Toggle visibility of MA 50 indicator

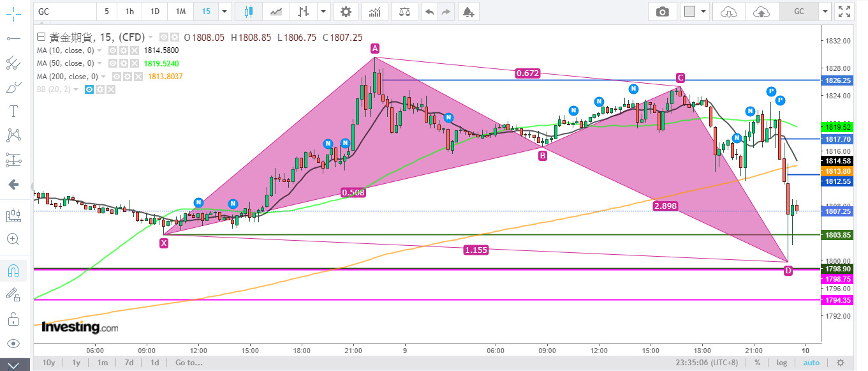coord(112,63)
